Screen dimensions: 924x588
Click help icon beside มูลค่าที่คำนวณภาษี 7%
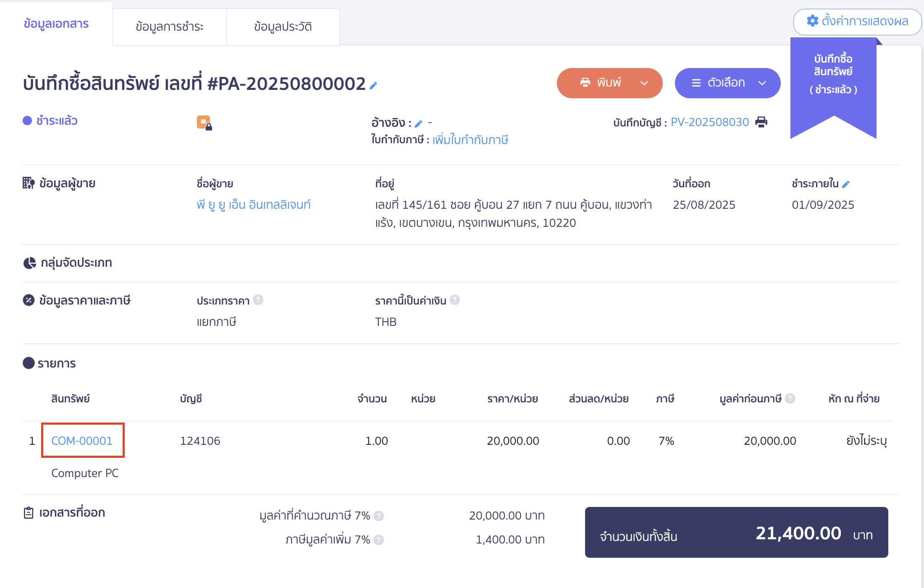pos(379,516)
